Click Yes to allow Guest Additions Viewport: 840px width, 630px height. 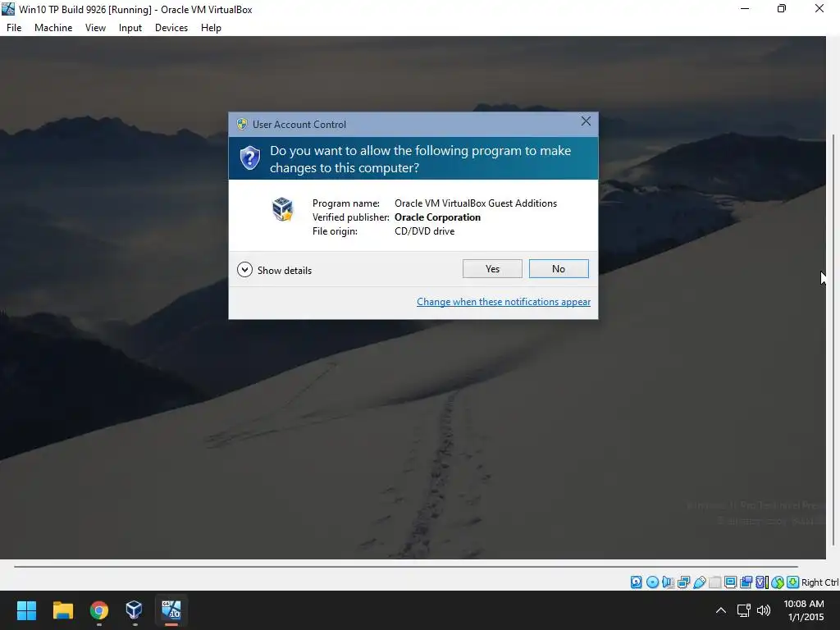(492, 269)
